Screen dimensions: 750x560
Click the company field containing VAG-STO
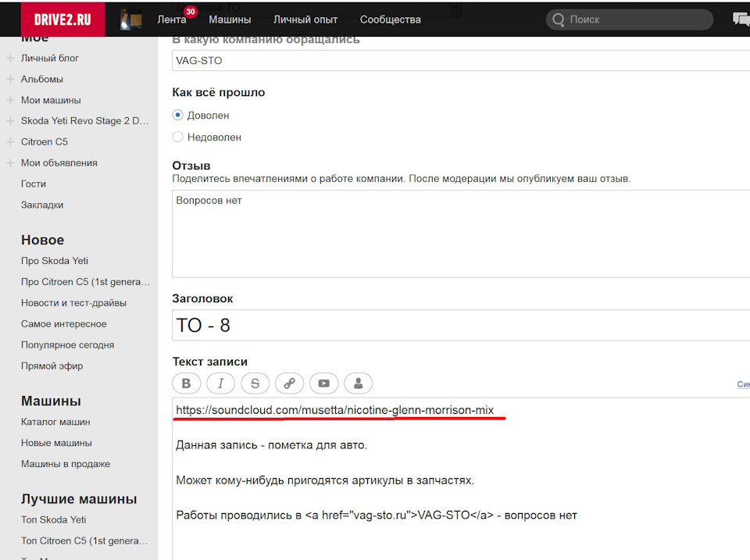tap(461, 61)
